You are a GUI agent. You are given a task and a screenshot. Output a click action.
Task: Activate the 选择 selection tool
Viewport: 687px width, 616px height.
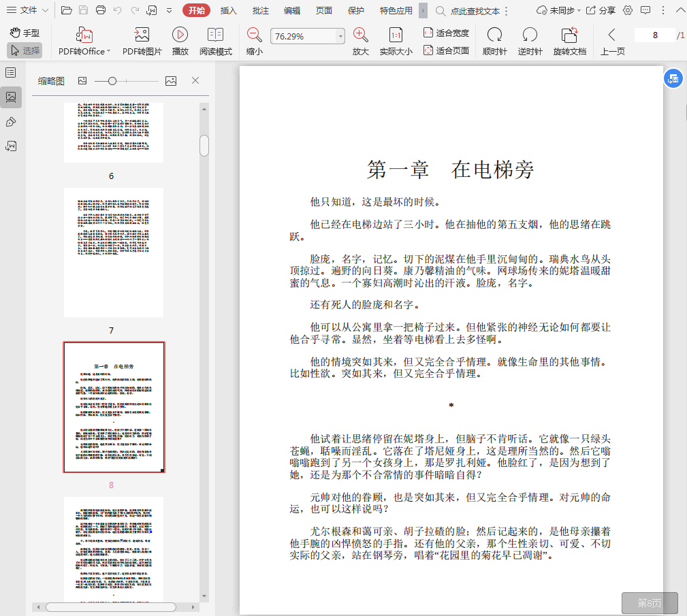(25, 50)
